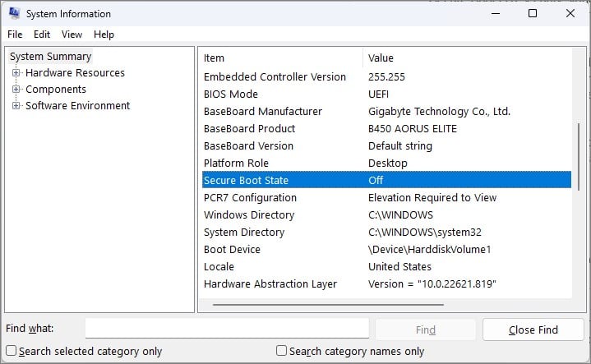
Task: Open the File menu
Action: click(x=15, y=35)
